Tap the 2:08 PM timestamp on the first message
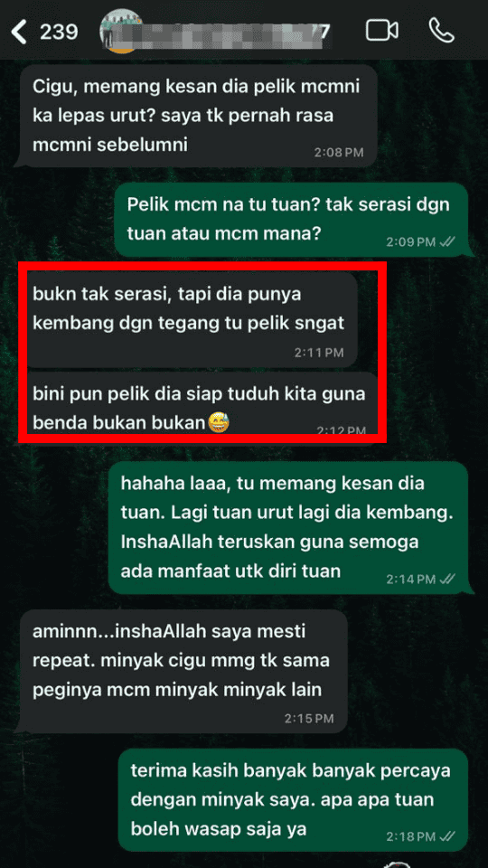Image resolution: width=488 pixels, height=868 pixels. [x=339, y=152]
